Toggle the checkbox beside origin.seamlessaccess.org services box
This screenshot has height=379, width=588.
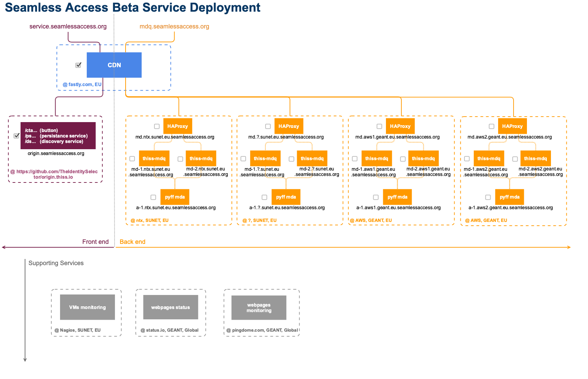tap(16, 136)
